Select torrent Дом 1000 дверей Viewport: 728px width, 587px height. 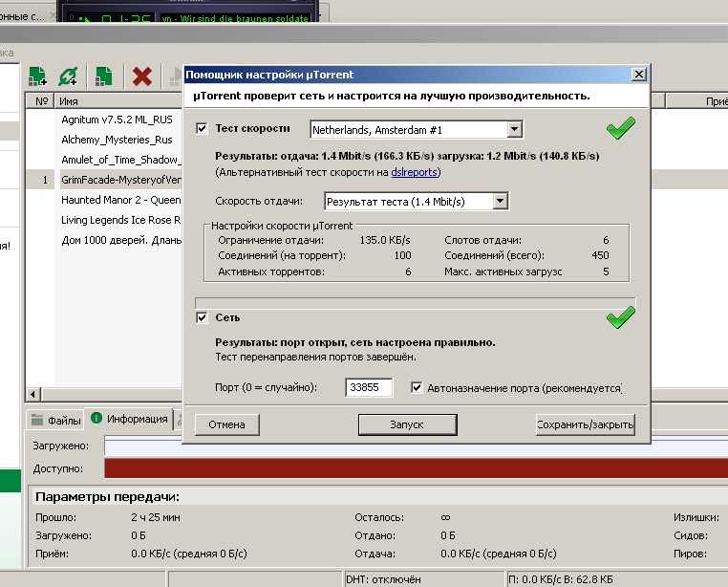(x=120, y=240)
